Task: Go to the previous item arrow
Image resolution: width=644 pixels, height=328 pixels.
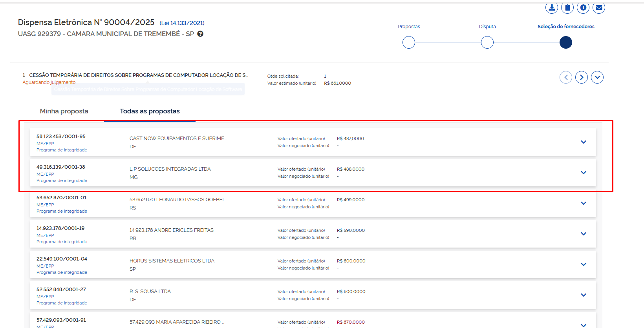Action: pos(566,77)
